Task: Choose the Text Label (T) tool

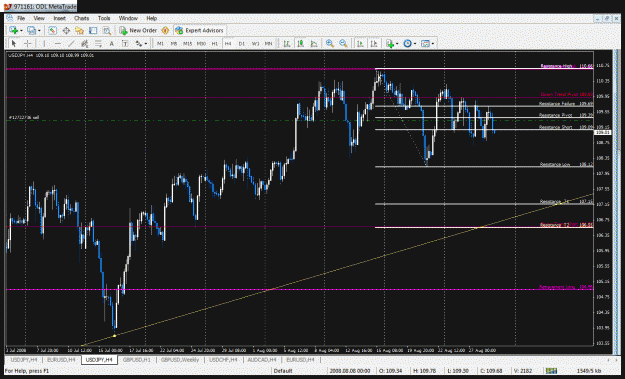Action: (x=125, y=43)
